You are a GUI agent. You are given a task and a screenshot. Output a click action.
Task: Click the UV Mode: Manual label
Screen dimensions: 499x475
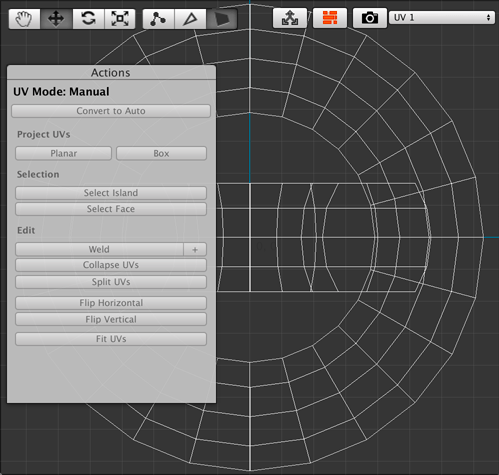pos(61,92)
